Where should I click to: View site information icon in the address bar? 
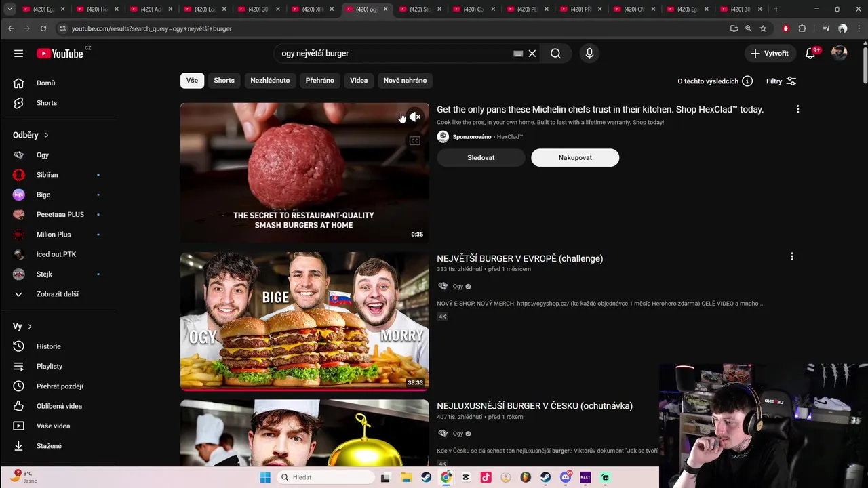click(62, 28)
